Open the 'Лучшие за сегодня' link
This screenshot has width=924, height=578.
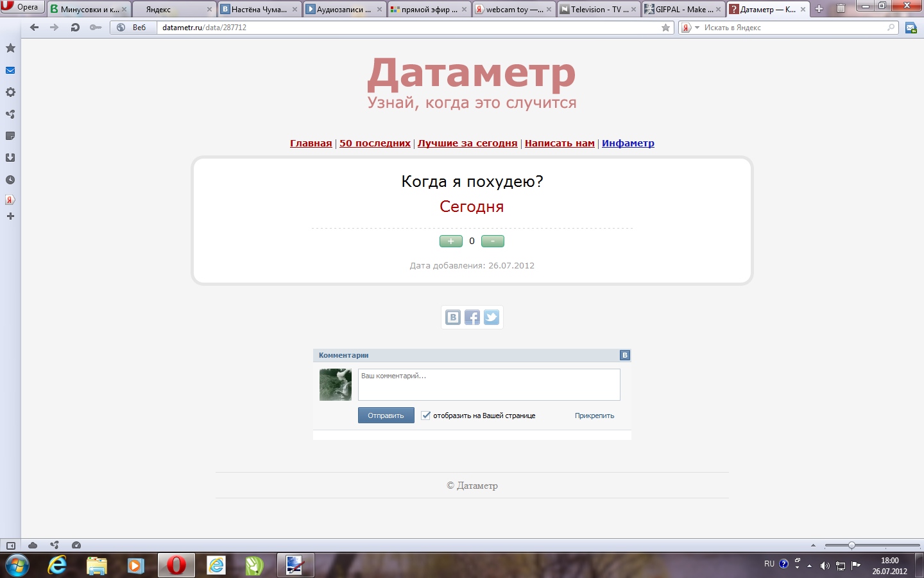click(467, 143)
